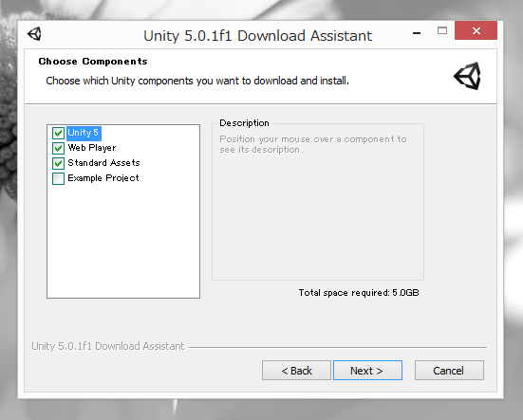Uncheck the Web Player checkbox
This screenshot has height=420, width=523.
(58, 148)
